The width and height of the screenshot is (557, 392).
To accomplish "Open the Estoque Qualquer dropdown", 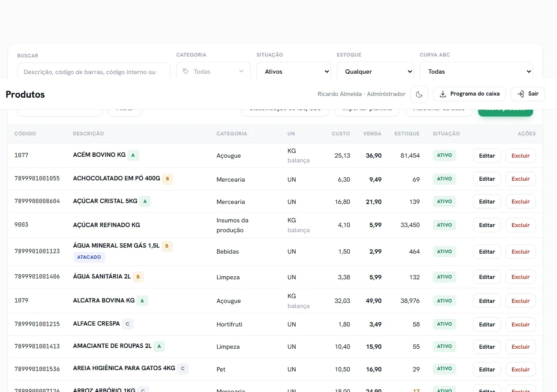I will click(x=375, y=72).
